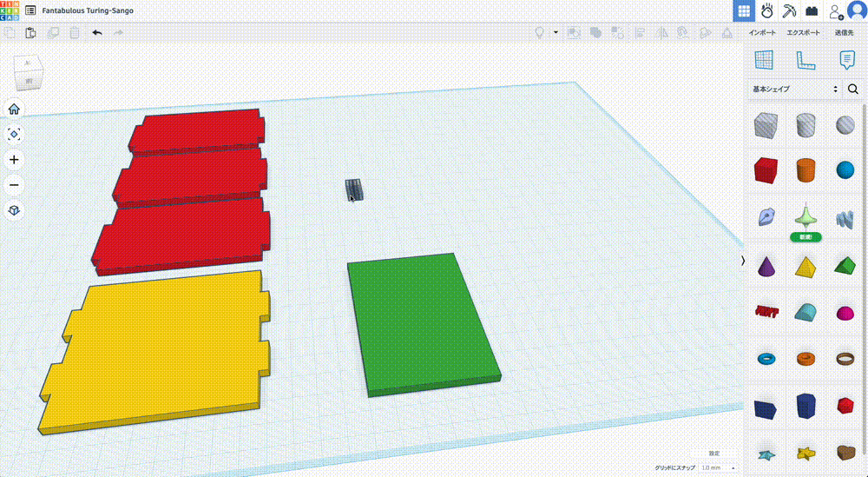Toggle perspective/orthographic view cube button

pyautogui.click(x=14, y=210)
